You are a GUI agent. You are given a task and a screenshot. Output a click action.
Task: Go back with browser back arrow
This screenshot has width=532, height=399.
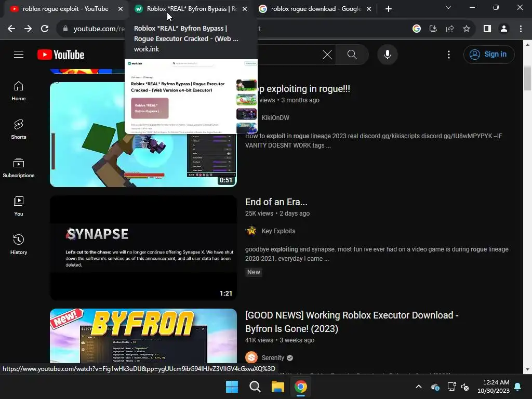click(x=11, y=29)
